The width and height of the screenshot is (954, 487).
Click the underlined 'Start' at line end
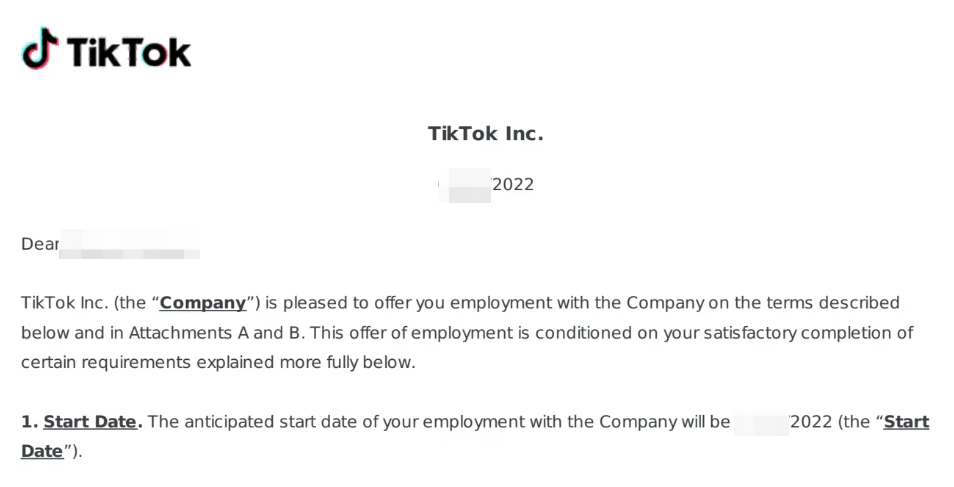pyautogui.click(x=907, y=422)
